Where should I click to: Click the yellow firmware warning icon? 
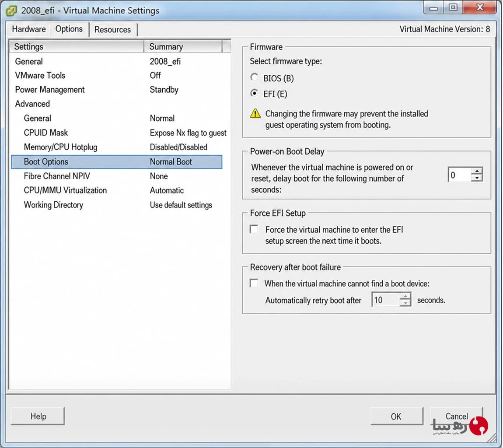(x=255, y=113)
